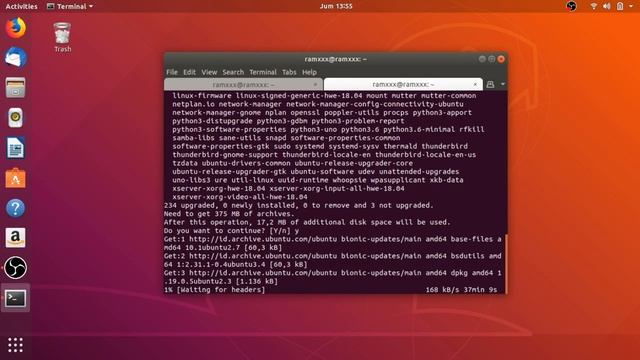The width and height of the screenshot is (640, 360).
Task: Open Firefox from the dock
Action: (16, 28)
